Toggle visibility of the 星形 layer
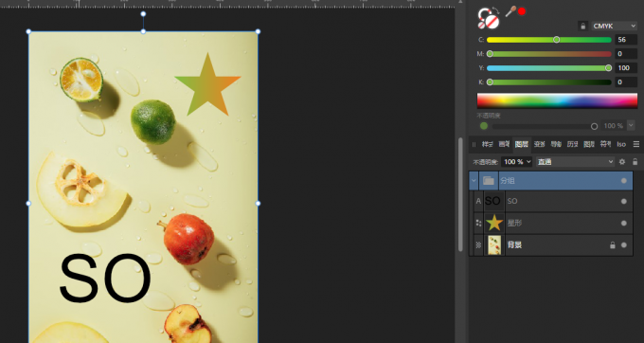 point(624,223)
